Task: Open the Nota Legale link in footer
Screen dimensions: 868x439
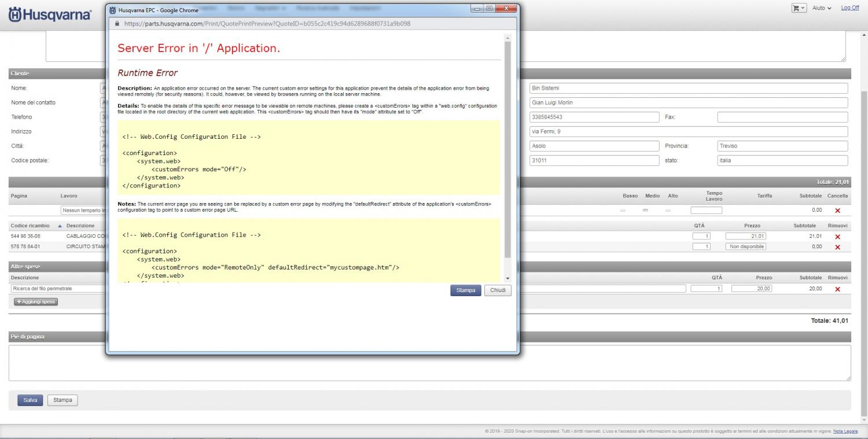Action: click(845, 431)
